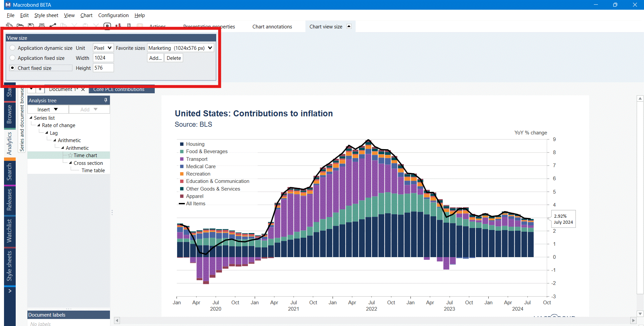Screen dimensions: 644x326
Task: Open the Favorite sizes Marketing dropdown
Action: click(x=180, y=48)
